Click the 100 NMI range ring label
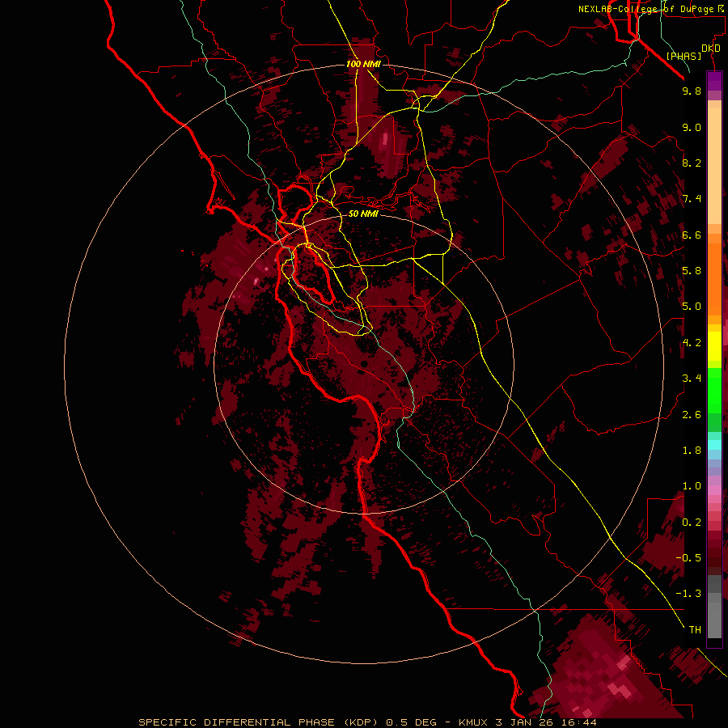Screen dimensions: 728x728 [363, 64]
